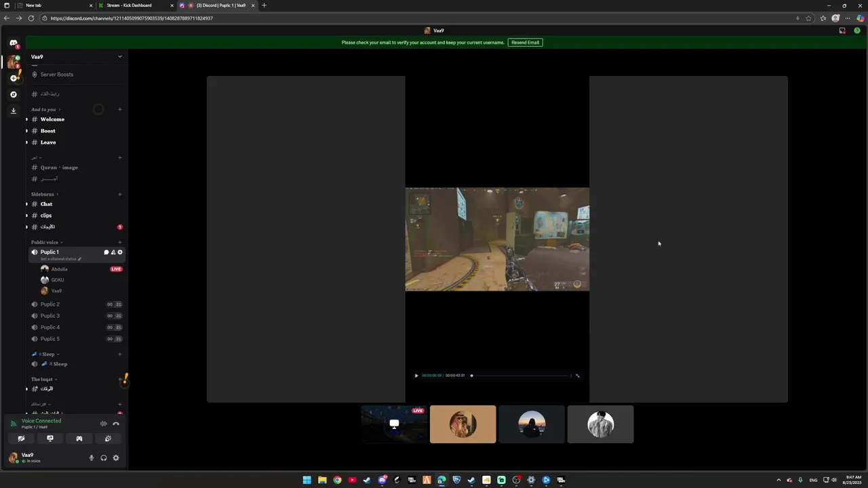Click the Share Your Screen button
This screenshot has width=868, height=488.
point(50,439)
